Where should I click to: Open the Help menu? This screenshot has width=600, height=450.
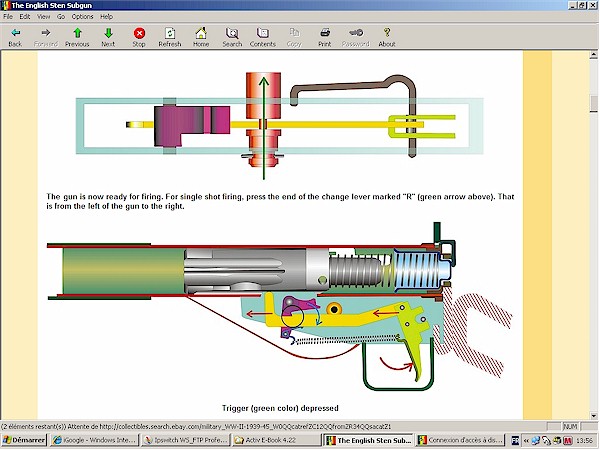(x=106, y=16)
